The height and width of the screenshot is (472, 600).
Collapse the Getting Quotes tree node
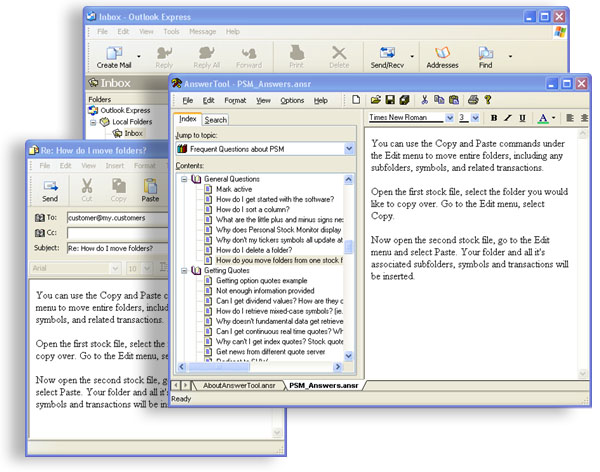tap(184, 270)
